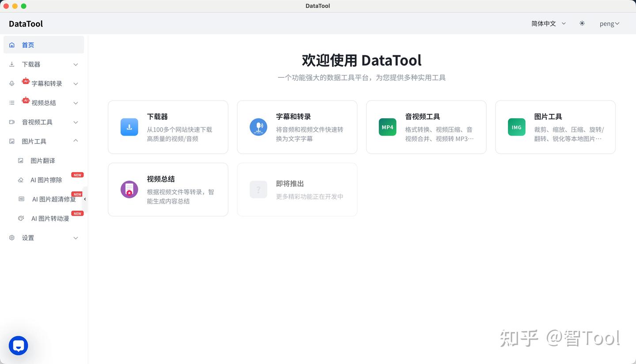Screen dimensions: 636x364
Task: Collapse the sidebar with the arrow handle
Action: (85, 199)
